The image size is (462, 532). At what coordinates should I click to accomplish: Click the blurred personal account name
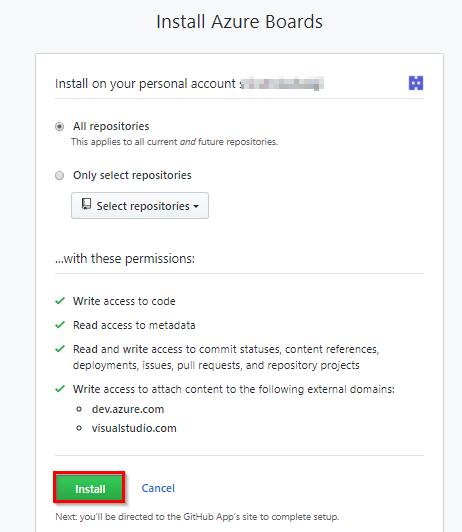click(x=282, y=83)
